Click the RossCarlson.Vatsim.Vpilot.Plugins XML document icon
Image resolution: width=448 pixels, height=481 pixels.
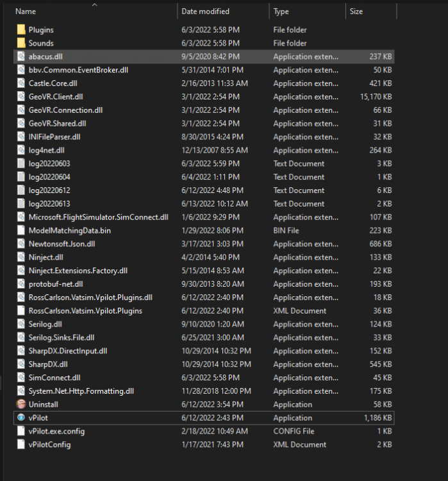(x=21, y=311)
